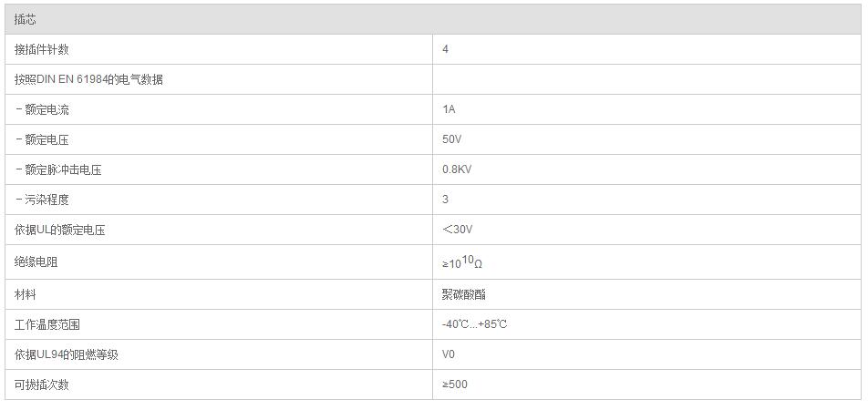Select the 50V rated voltage value

(x=451, y=138)
